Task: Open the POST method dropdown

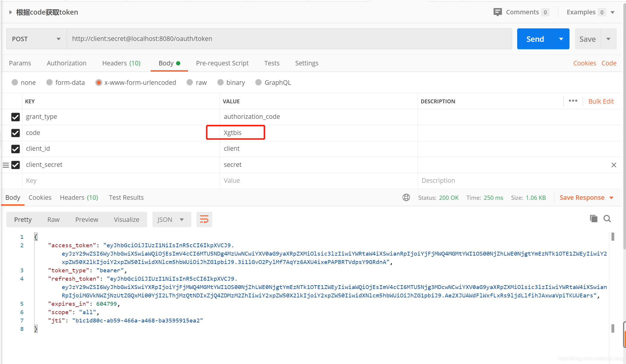Action: pyautogui.click(x=36, y=39)
